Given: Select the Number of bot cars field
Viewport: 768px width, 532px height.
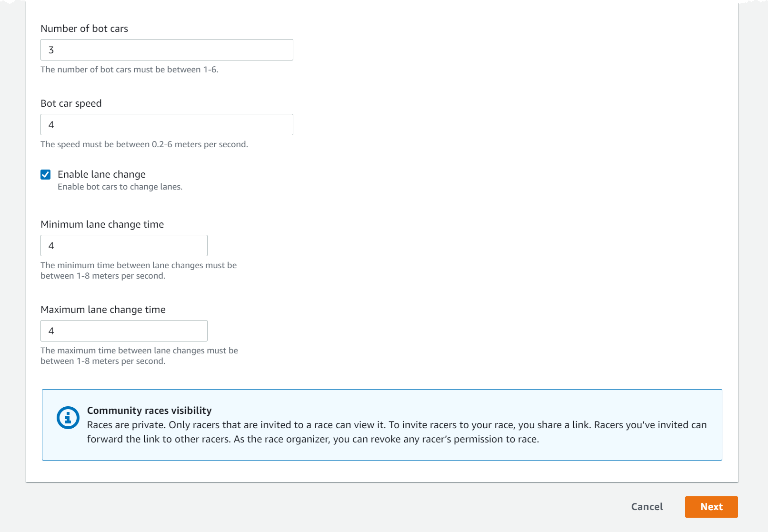Looking at the screenshot, I should click(167, 50).
